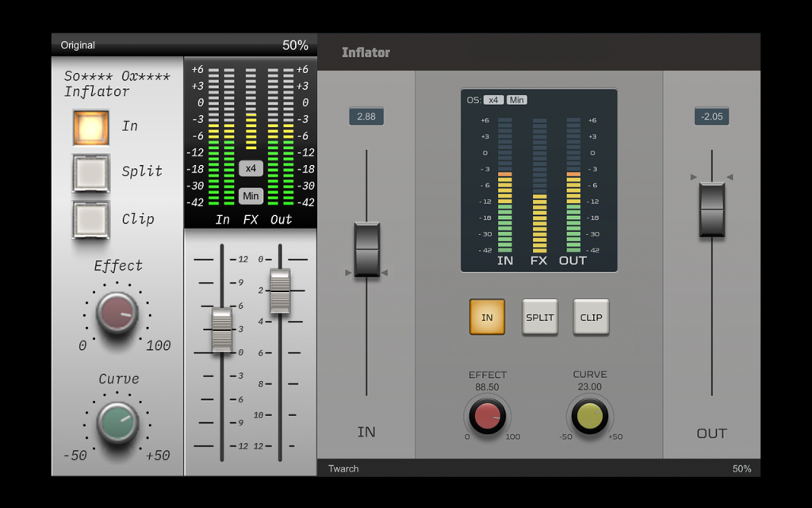The width and height of the screenshot is (812, 508).
Task: Open the OS Min dropdown in Twarch display
Action: pyautogui.click(x=517, y=100)
